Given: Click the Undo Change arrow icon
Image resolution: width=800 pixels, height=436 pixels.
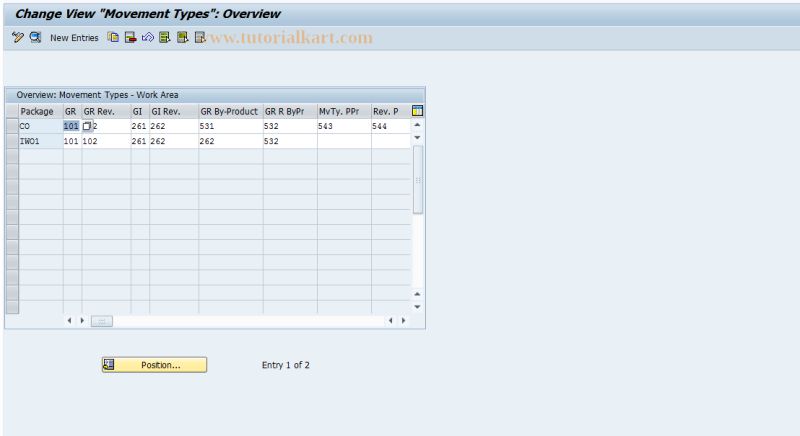Looking at the screenshot, I should (148, 37).
